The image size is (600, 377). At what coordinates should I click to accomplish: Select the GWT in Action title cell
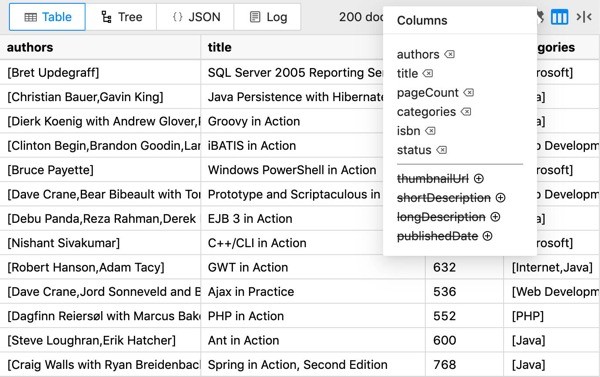tap(313, 267)
